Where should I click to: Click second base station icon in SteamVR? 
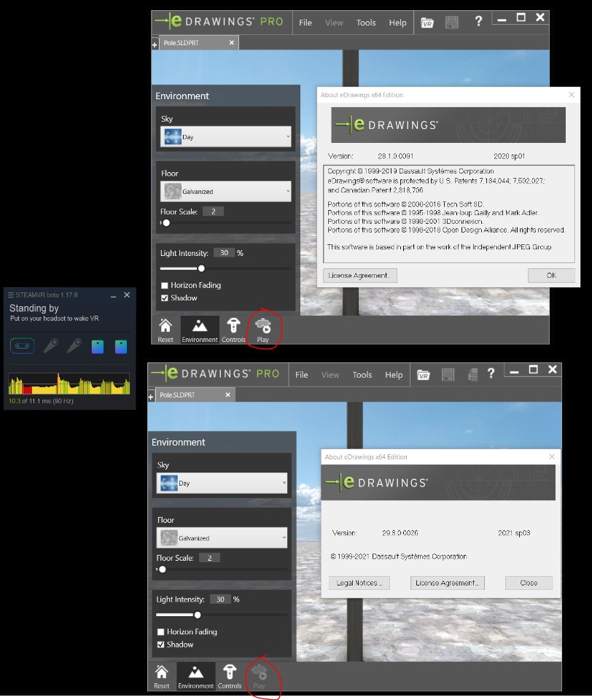pyautogui.click(x=121, y=346)
